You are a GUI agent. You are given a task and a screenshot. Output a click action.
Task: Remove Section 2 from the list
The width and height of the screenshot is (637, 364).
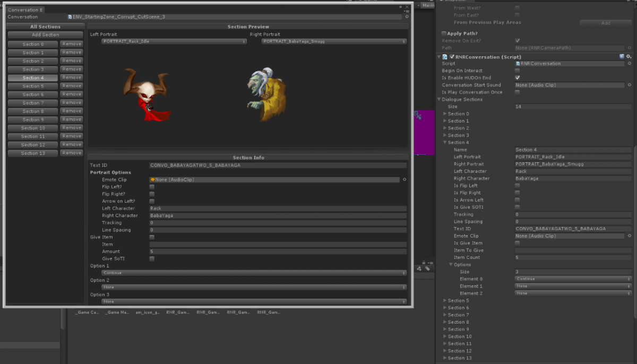pyautogui.click(x=71, y=61)
